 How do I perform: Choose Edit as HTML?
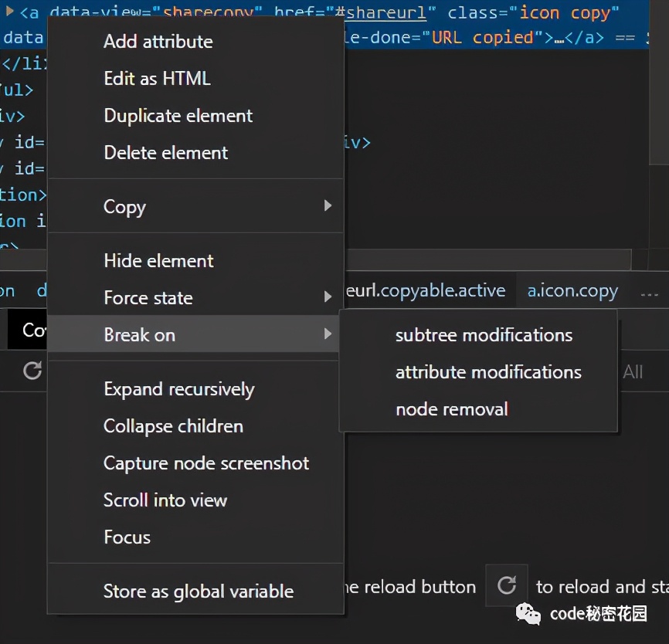coord(157,78)
